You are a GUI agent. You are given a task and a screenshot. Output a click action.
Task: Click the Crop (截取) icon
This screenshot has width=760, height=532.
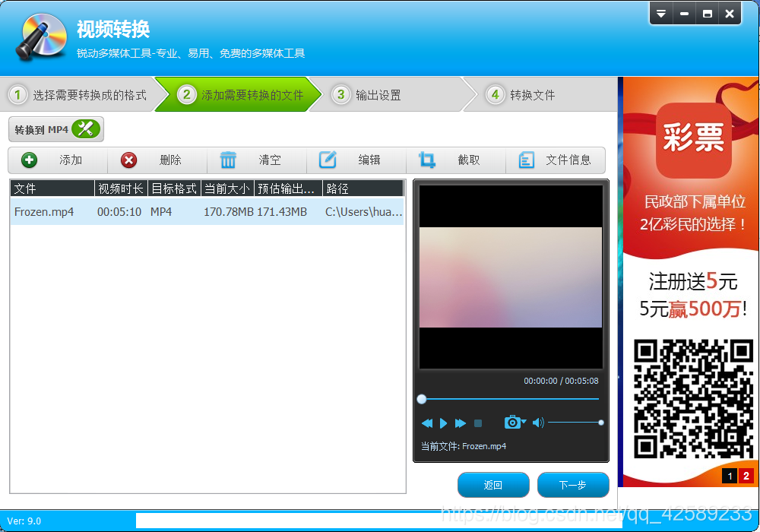(427, 160)
